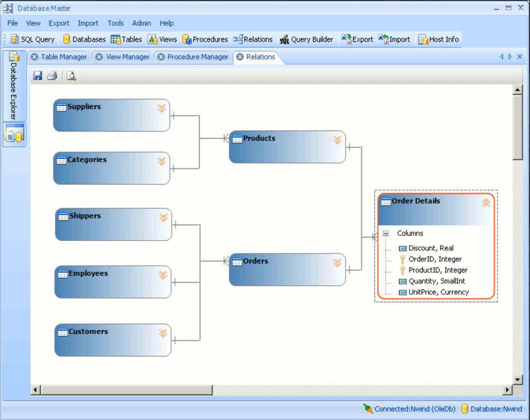Open the Tables toolbar item

click(126, 39)
